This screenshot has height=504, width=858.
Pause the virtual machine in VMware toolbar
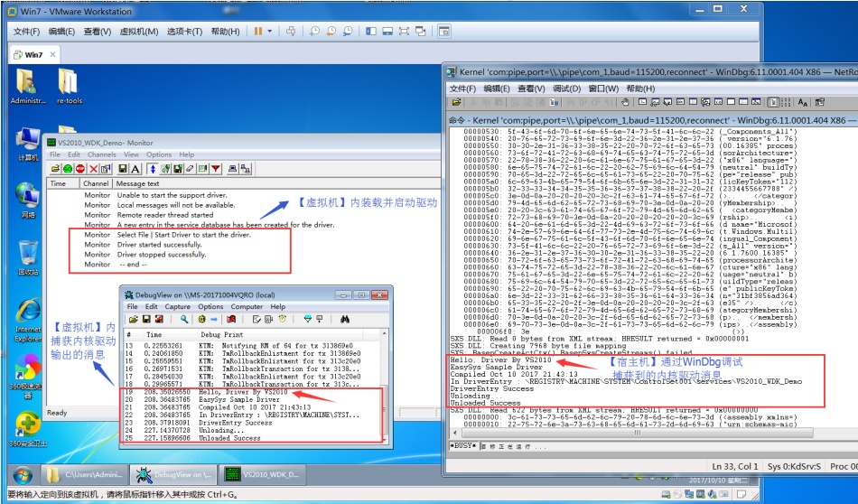pyautogui.click(x=258, y=32)
